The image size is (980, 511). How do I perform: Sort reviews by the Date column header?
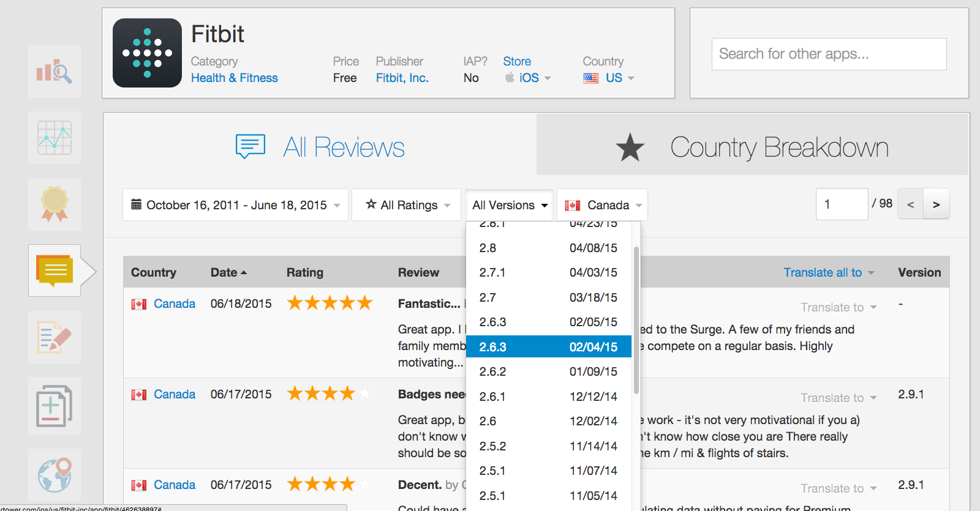[228, 272]
